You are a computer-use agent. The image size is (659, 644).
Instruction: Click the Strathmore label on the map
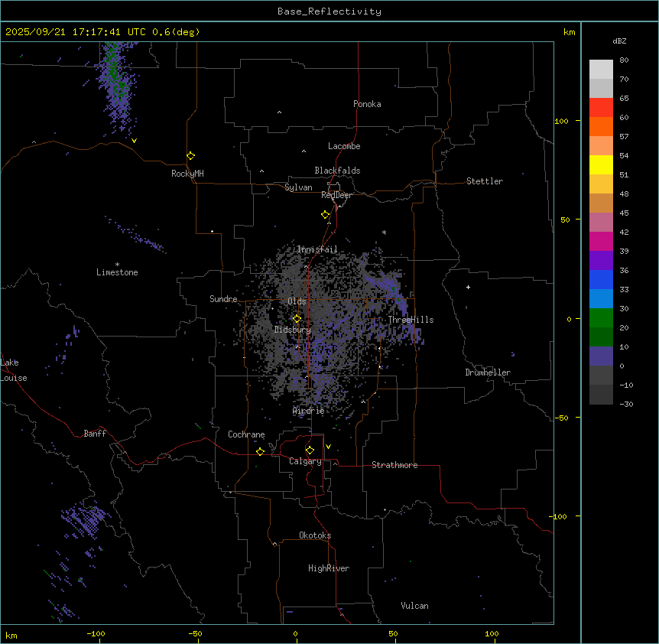[394, 465]
